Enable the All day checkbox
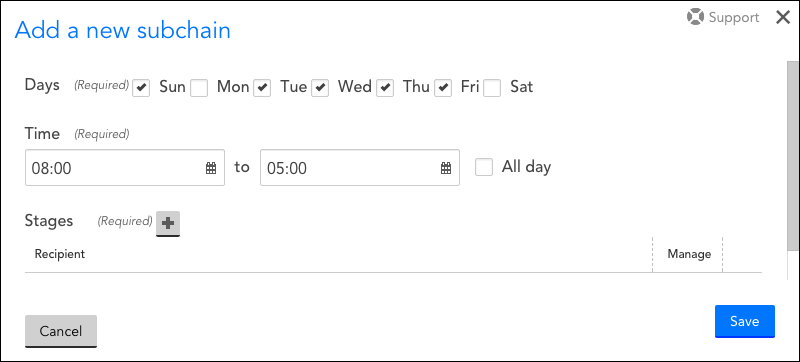The width and height of the screenshot is (800, 362). 484,167
